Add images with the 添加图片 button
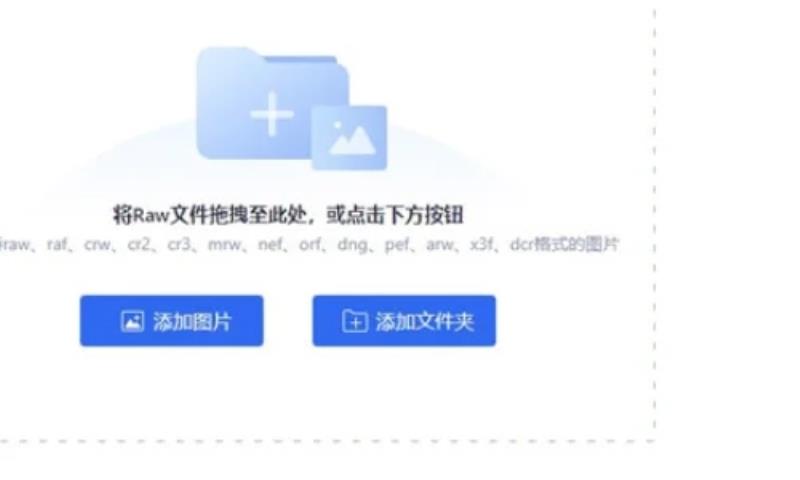 (x=171, y=321)
